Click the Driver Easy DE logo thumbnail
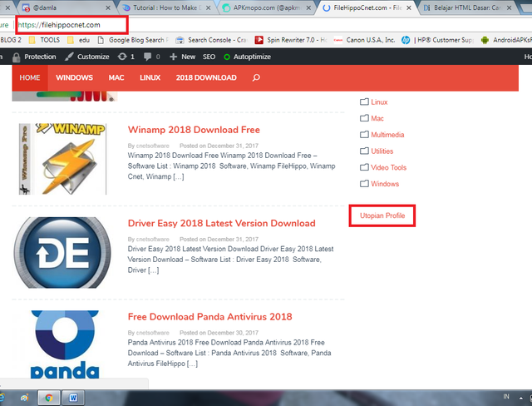Image resolution: width=532 pixels, height=406 pixels. coord(62,253)
